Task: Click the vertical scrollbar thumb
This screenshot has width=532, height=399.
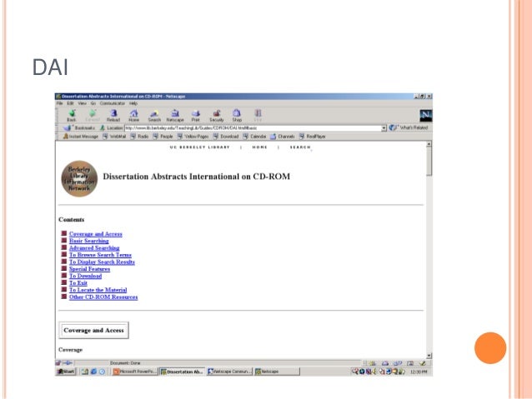Action: point(429,162)
